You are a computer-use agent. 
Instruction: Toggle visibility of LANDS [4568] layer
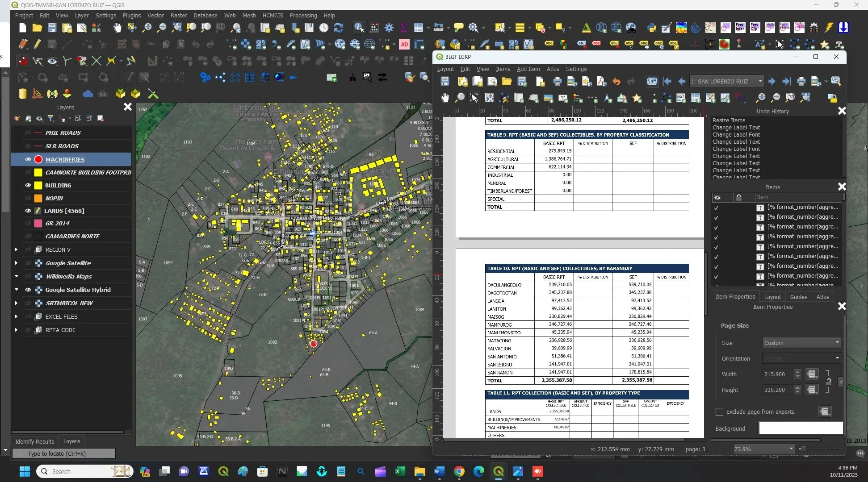coord(28,211)
